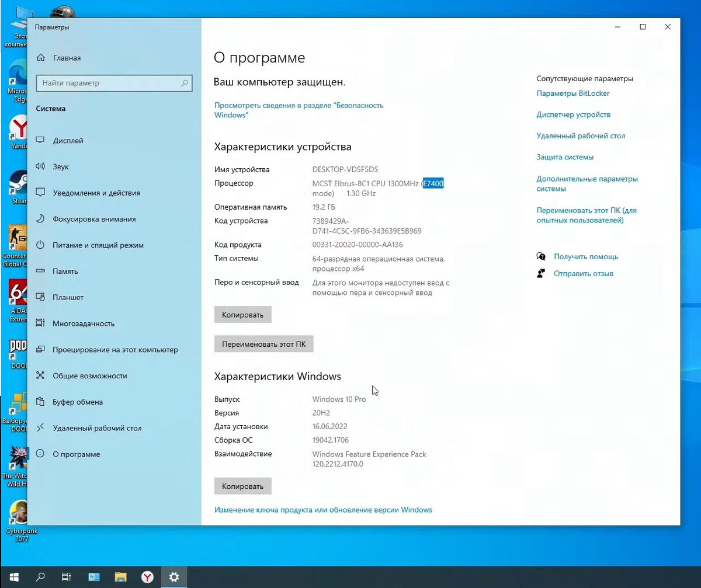Click the О программе info icon
This screenshot has height=588, width=701.
pos(40,454)
